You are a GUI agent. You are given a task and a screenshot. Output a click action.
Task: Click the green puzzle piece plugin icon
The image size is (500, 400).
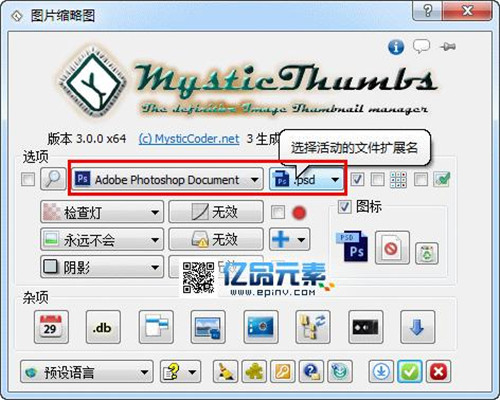coord(254,371)
